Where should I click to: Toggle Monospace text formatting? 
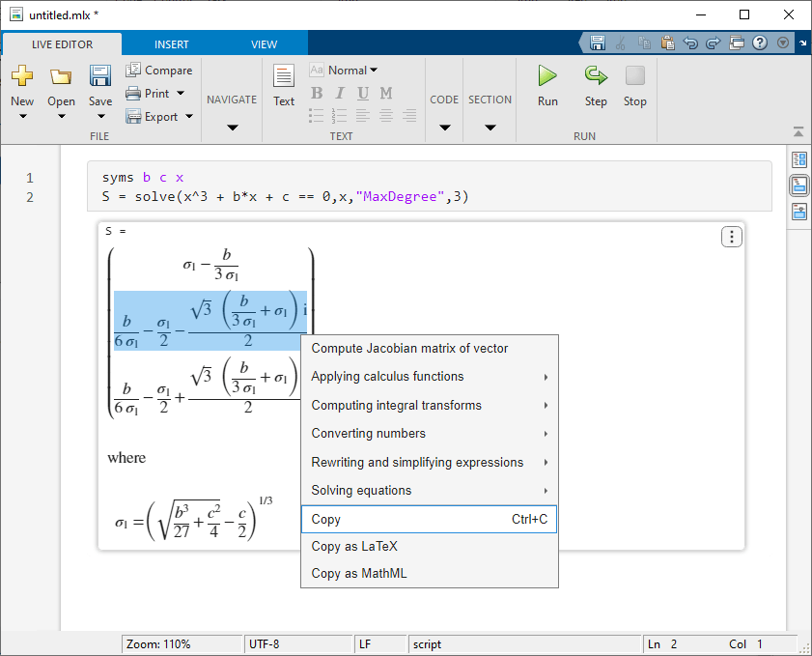click(386, 94)
